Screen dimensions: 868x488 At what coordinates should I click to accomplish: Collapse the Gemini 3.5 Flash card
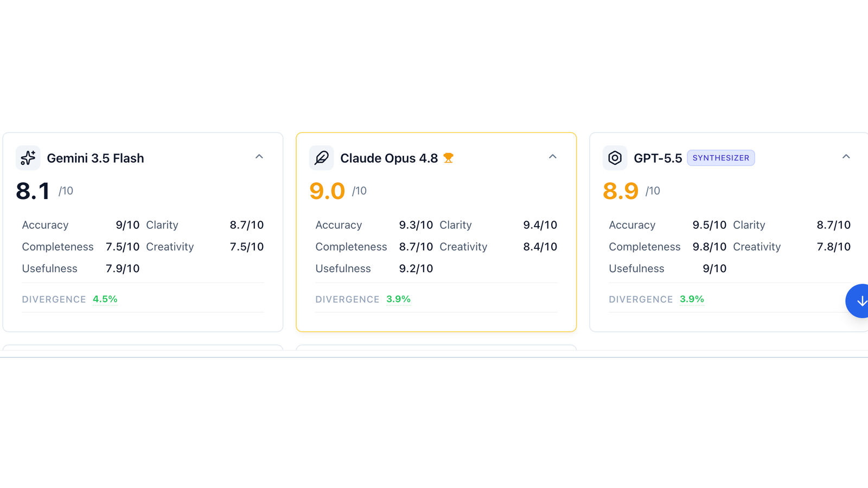tap(259, 157)
